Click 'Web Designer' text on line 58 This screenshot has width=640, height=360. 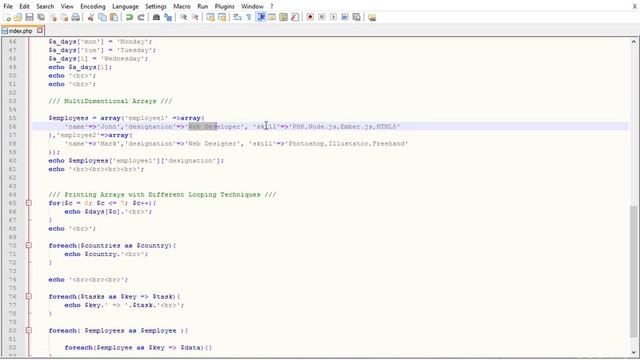(214, 144)
